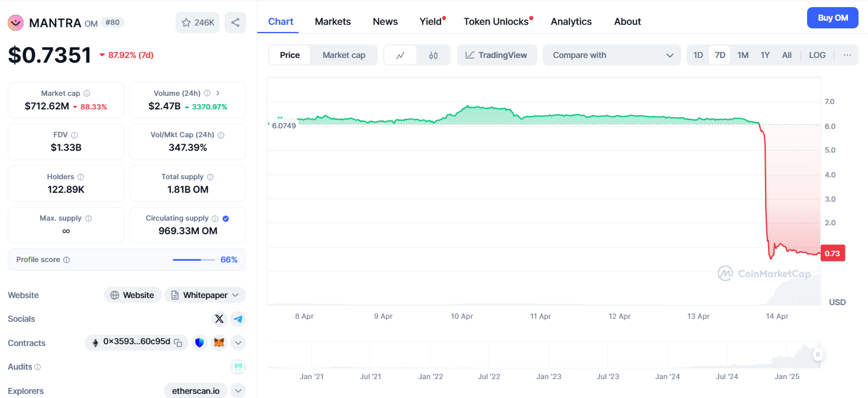Open the Compare with dropdown
Screen dimensions: 868x398
(x=613, y=55)
